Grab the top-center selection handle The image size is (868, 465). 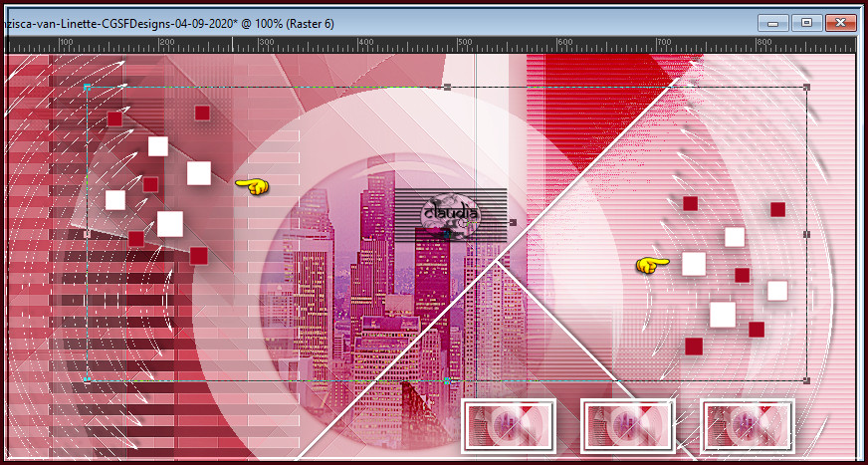447,87
